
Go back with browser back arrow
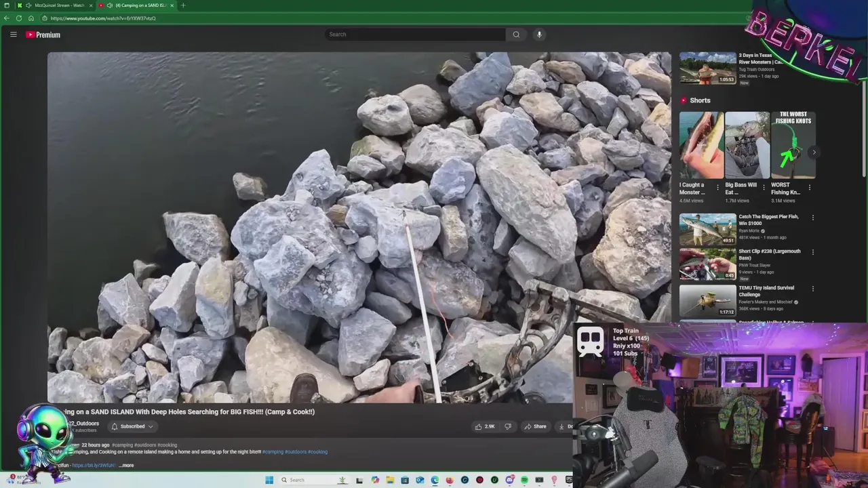pos(7,18)
